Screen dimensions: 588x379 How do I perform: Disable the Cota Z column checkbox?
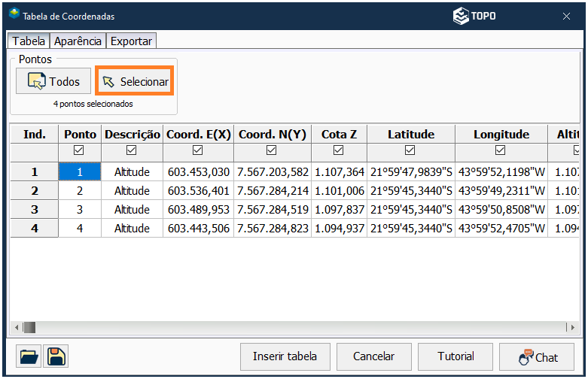pyautogui.click(x=339, y=151)
